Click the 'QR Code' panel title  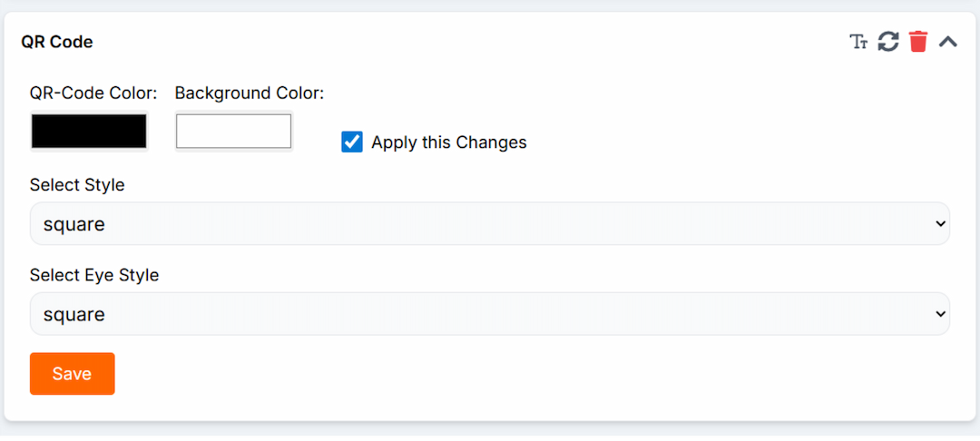[x=57, y=42]
